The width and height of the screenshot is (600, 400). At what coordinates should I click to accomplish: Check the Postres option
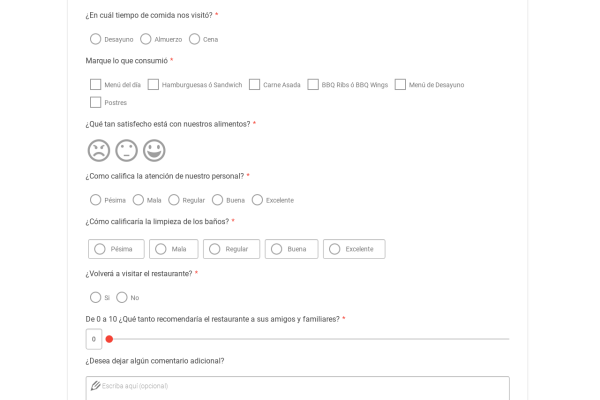96,102
